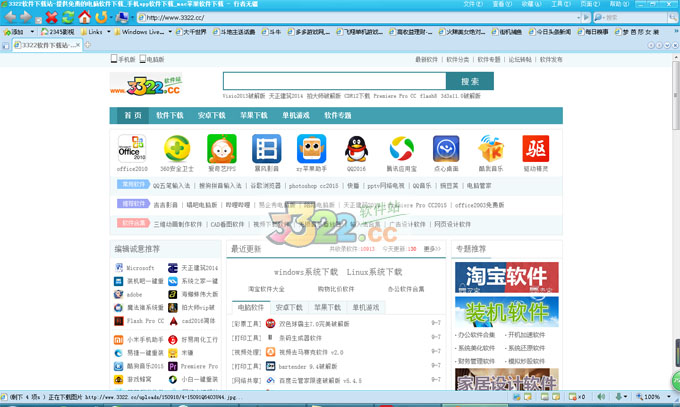Screen dimensions: 680x407
Task: Expand the address bar URL dropdown
Action: pos(579,18)
